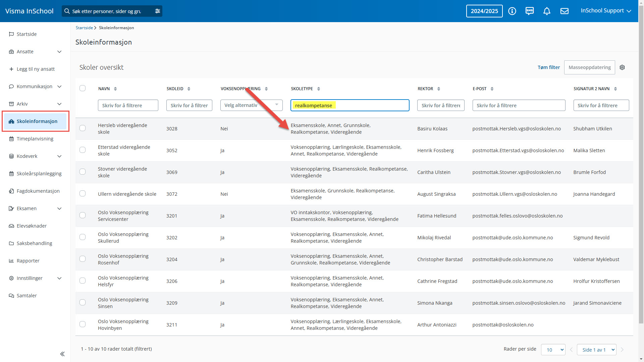Sort table by Skoleid column arrows
This screenshot has height=362, width=644.
pos(189,89)
